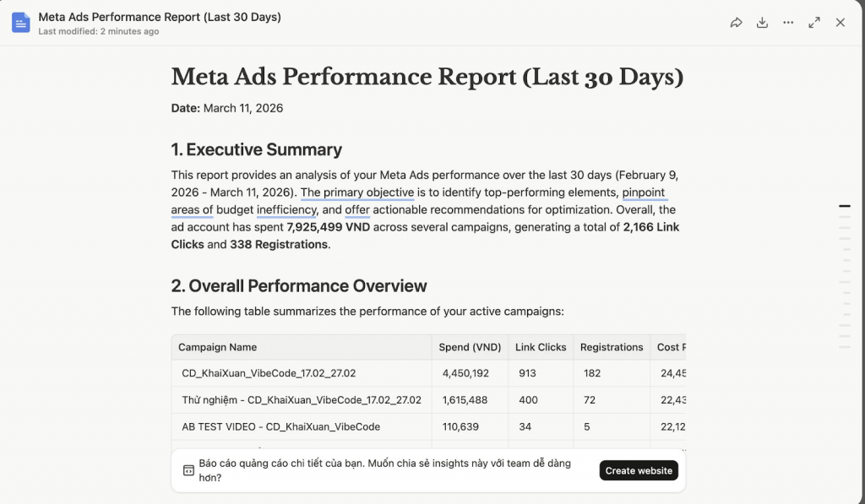Click the "1. Executive Summary" heading
Screen dimensions: 865x504
[256, 150]
